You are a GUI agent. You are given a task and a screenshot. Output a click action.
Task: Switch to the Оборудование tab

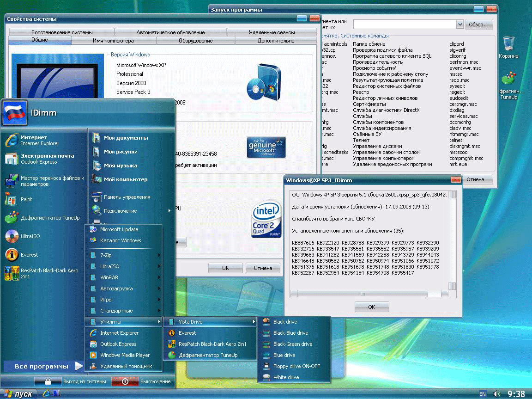coord(196,41)
